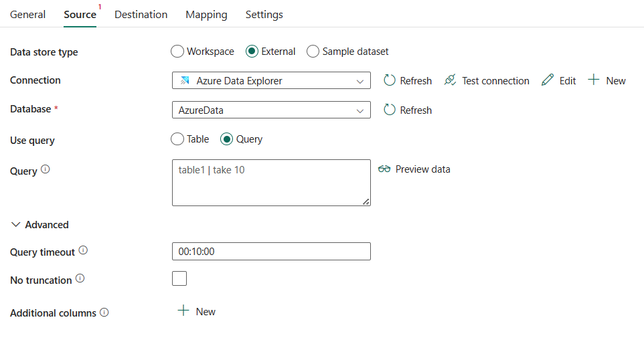Select the Workspace radio button
Screen dimensions: 644x340
pos(177,52)
